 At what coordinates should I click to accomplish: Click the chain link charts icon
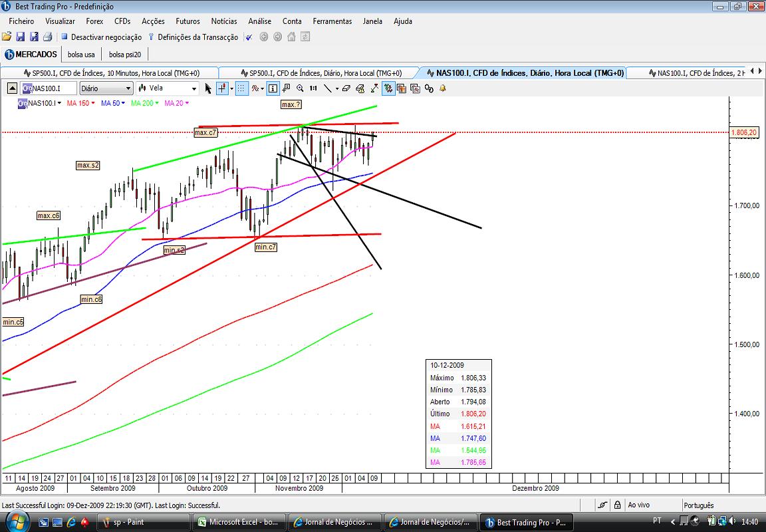(x=429, y=88)
